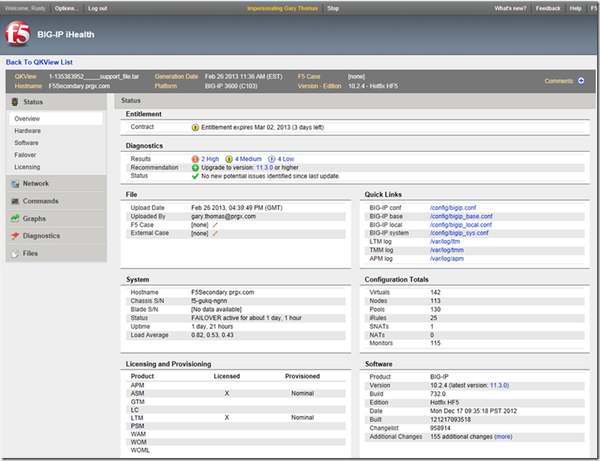This screenshot has height=461, width=600.
Task: Click the Diagnostics icon in sidebar
Action: point(14,236)
